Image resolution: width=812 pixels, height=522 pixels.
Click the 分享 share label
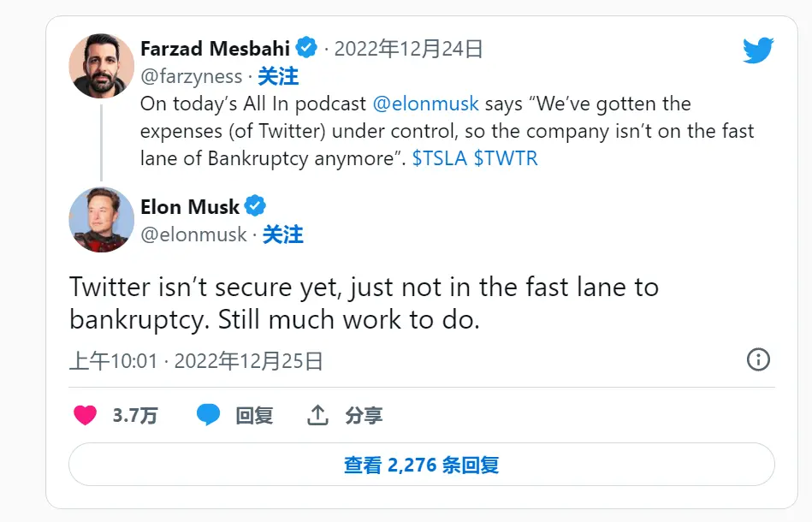(x=364, y=416)
